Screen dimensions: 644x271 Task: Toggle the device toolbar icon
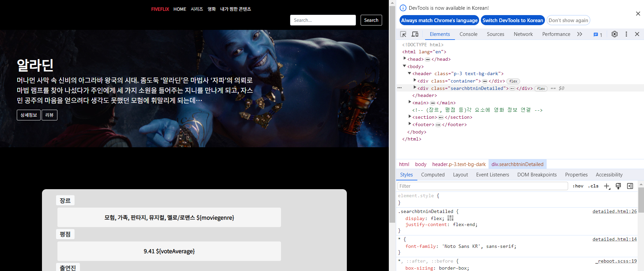coord(415,34)
